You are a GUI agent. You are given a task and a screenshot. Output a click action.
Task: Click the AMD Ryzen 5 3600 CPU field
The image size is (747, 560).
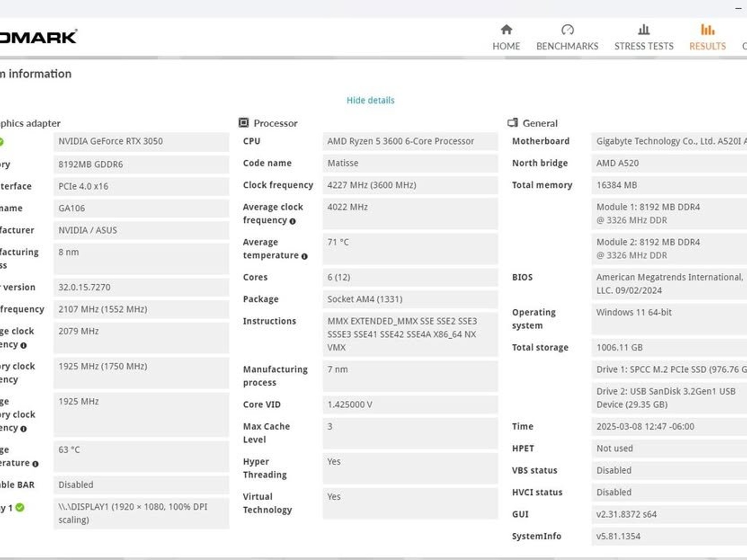pos(410,141)
